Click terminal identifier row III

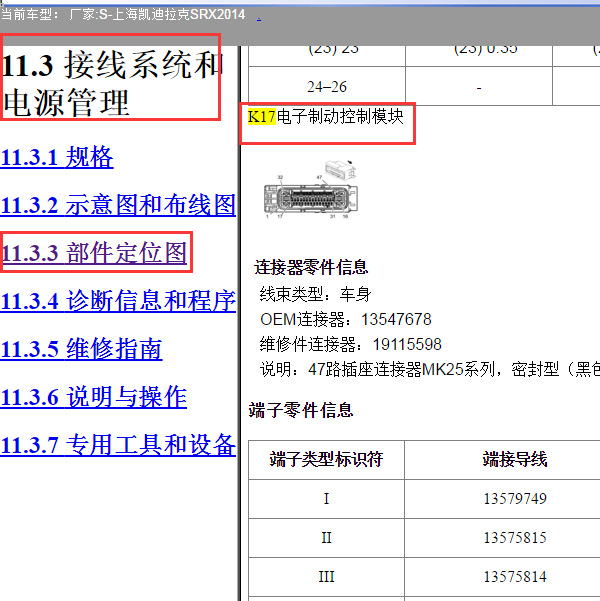[x=326, y=577]
